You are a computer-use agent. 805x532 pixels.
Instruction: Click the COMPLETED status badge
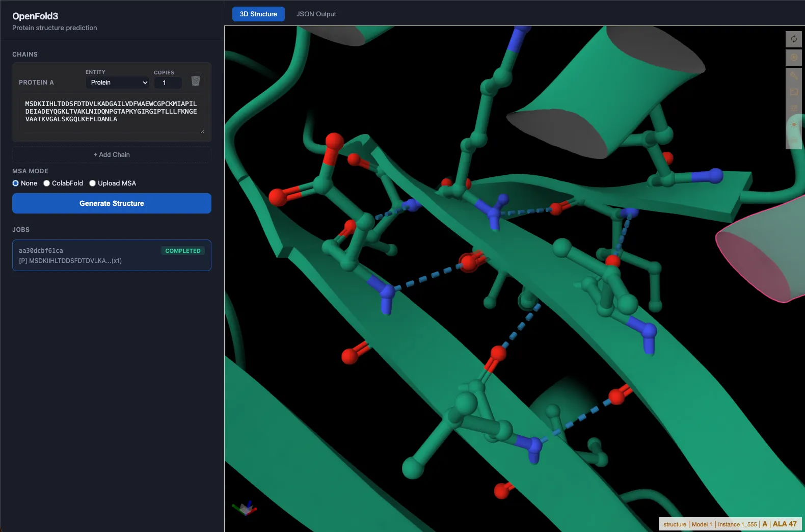pos(183,251)
